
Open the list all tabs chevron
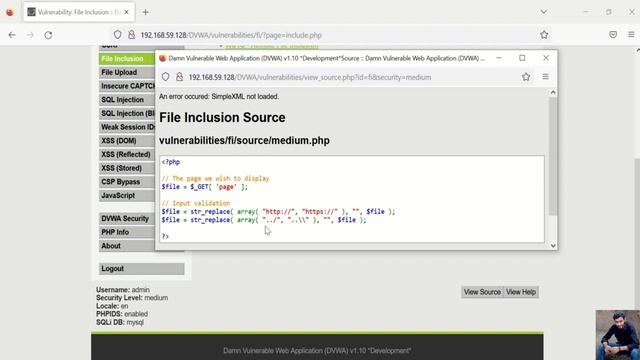[544, 12]
